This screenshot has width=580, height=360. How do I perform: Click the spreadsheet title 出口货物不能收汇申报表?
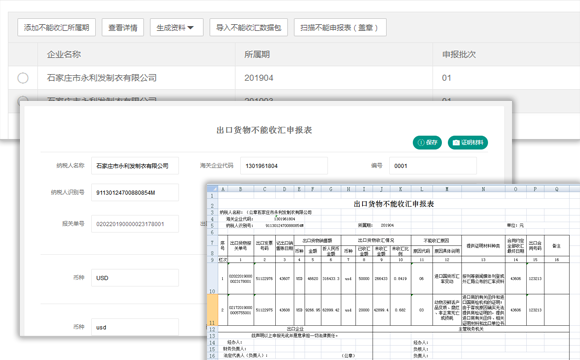pyautogui.click(x=394, y=204)
